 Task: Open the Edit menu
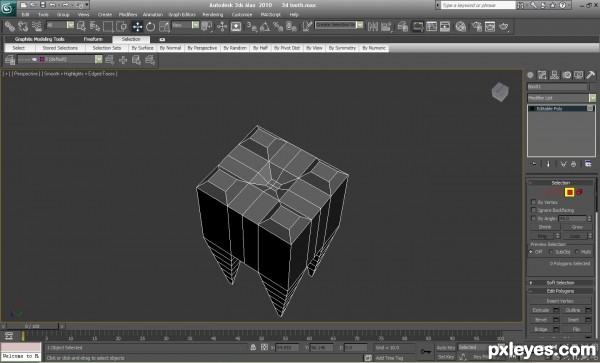25,15
